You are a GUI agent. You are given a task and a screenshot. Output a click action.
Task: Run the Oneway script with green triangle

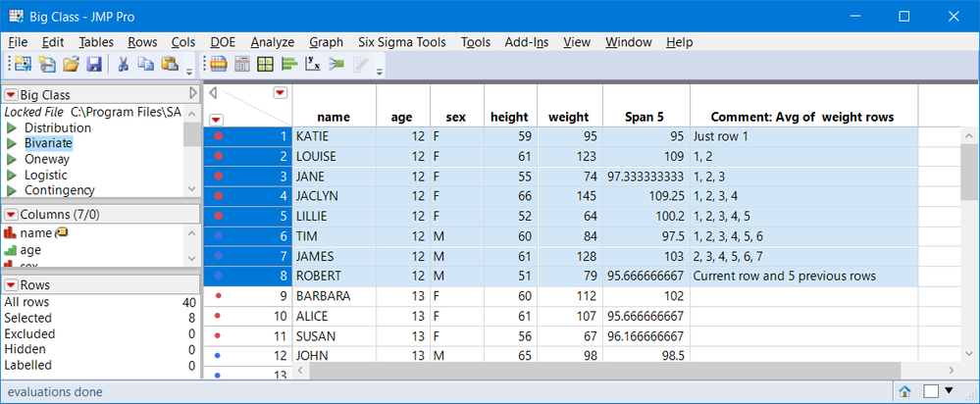click(x=12, y=159)
